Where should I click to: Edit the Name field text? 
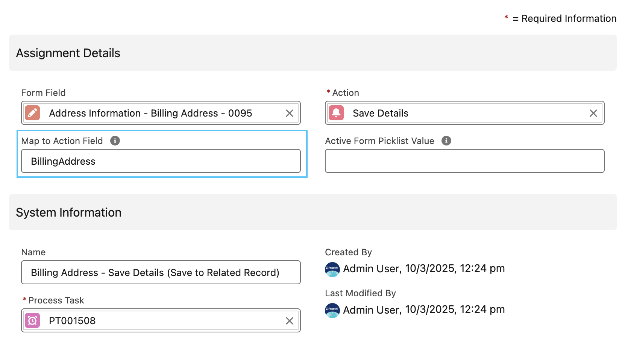pyautogui.click(x=161, y=272)
